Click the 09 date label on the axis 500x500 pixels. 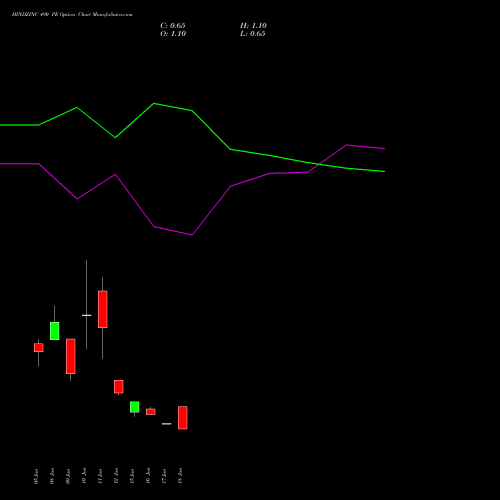click(x=68, y=476)
